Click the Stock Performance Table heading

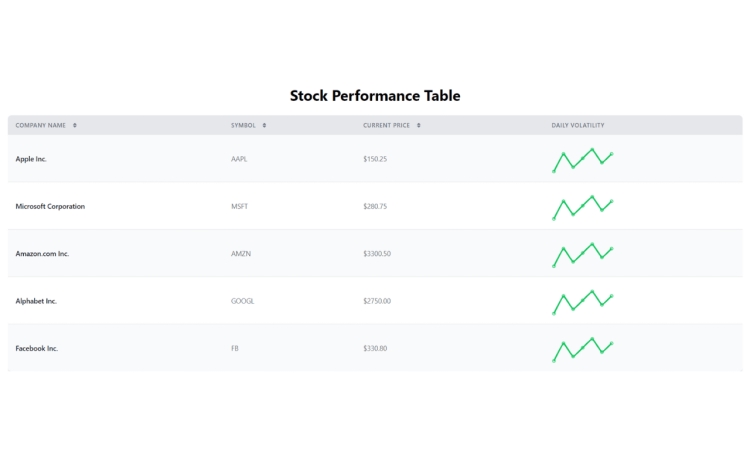point(375,96)
